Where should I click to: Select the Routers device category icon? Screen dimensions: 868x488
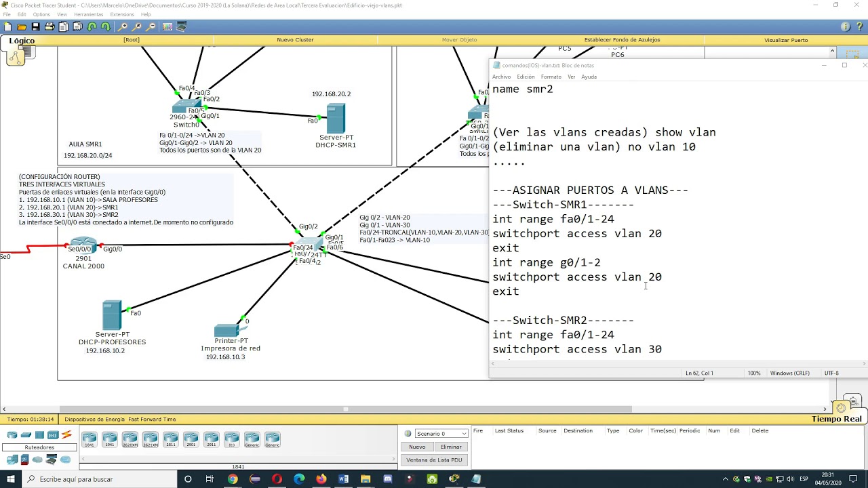(12, 435)
